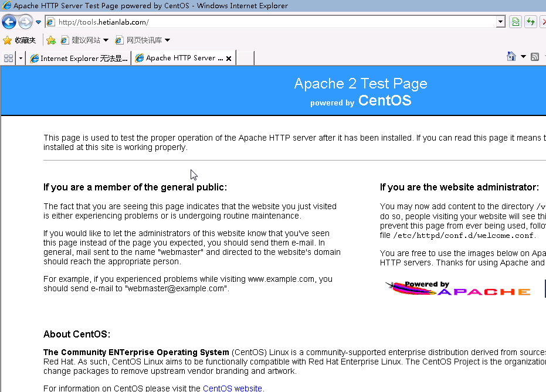This screenshot has width=546, height=392.
Task: Click the IE icon in the title bar
Action: [6, 5]
